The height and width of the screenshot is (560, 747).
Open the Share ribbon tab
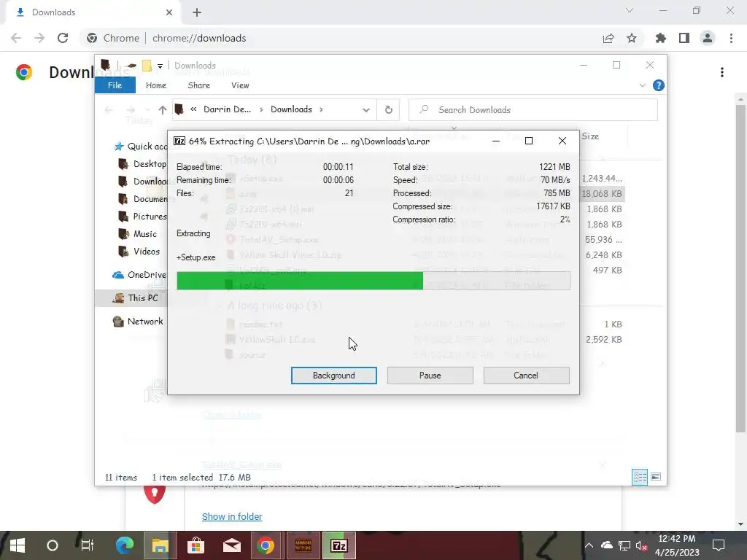click(198, 85)
